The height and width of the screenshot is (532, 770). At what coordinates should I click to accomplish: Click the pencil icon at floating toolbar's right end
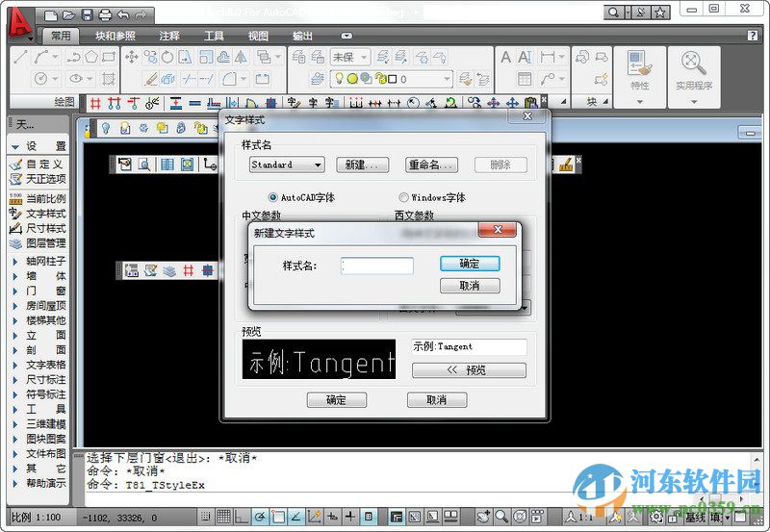[x=566, y=165]
